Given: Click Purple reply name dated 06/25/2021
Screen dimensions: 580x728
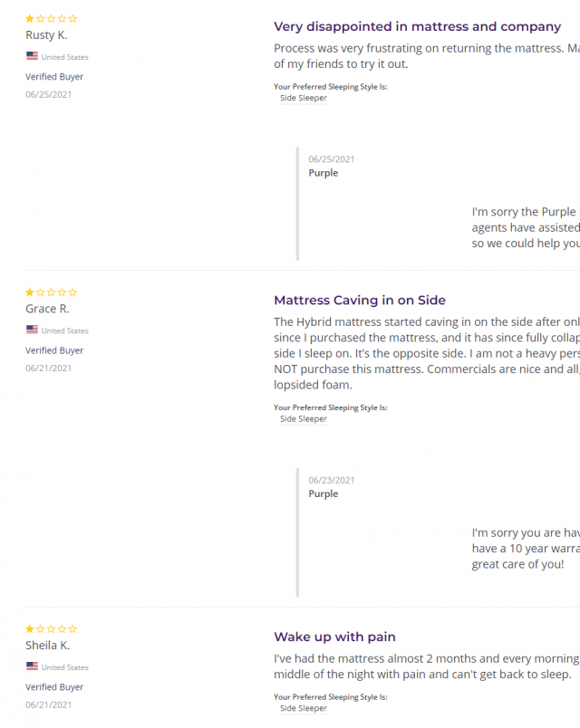Looking at the screenshot, I should (x=324, y=173).
